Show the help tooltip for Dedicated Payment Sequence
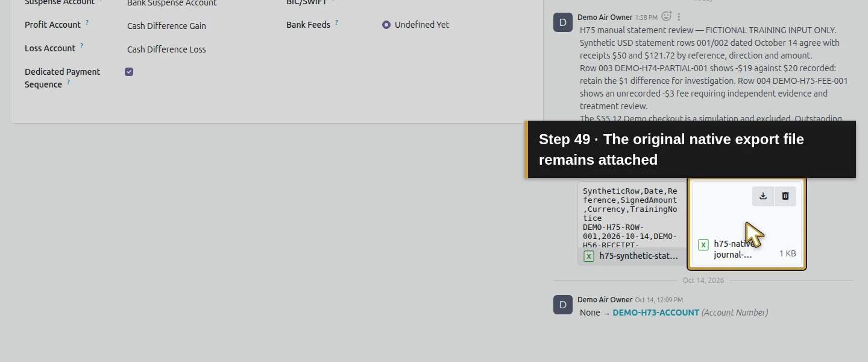 pyautogui.click(x=68, y=82)
